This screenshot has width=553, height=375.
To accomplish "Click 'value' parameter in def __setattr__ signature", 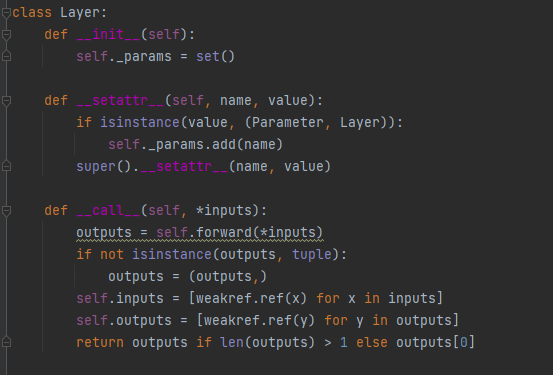I will click(288, 101).
